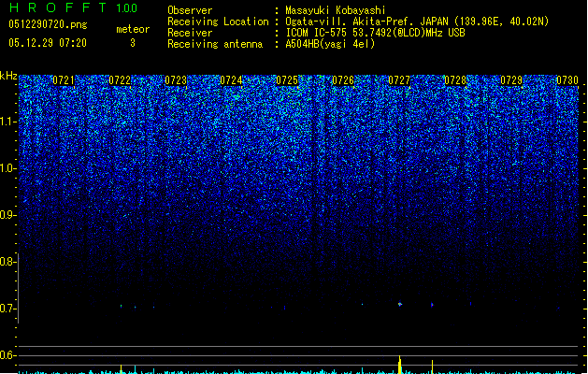This screenshot has width=588, height=374.
Task: Click the 1.0 kHz axis label
Action: pyautogui.click(x=8, y=168)
